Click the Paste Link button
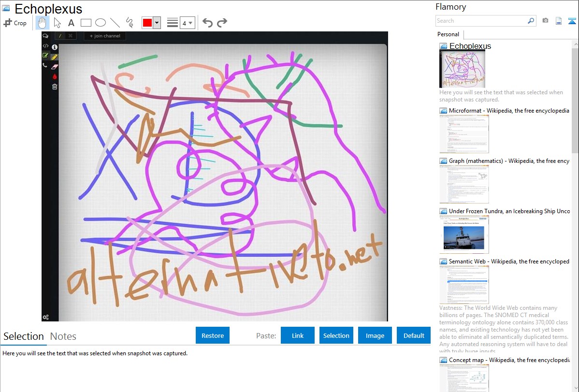The width and height of the screenshot is (579, 392). [x=298, y=335]
